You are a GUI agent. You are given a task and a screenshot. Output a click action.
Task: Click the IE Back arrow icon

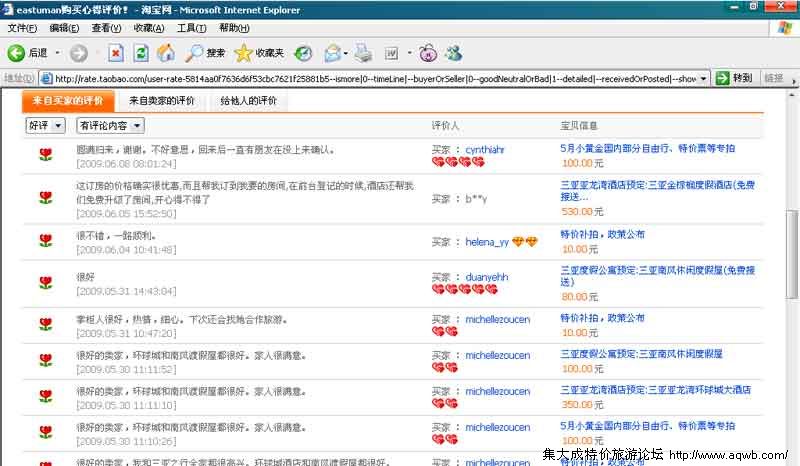click(16, 53)
